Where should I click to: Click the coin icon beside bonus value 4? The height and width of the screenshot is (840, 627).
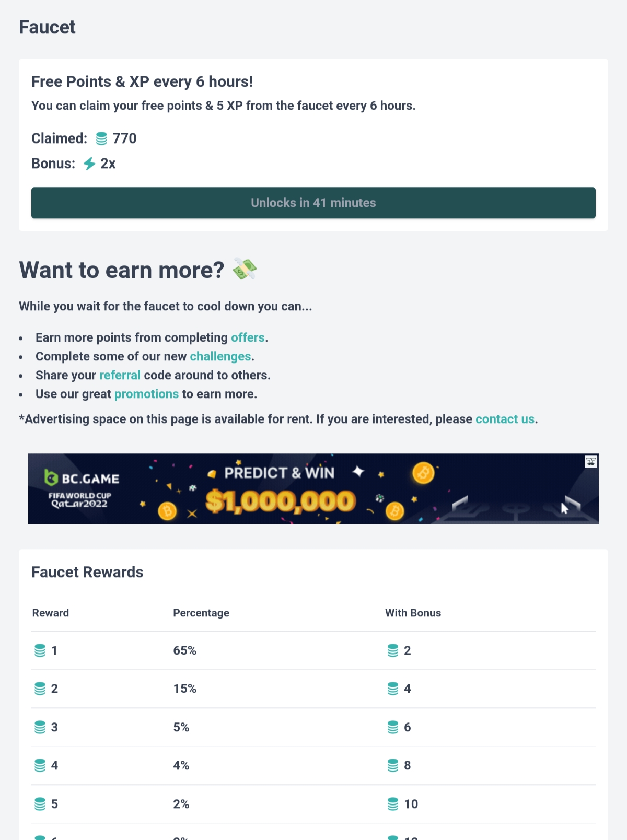click(393, 689)
